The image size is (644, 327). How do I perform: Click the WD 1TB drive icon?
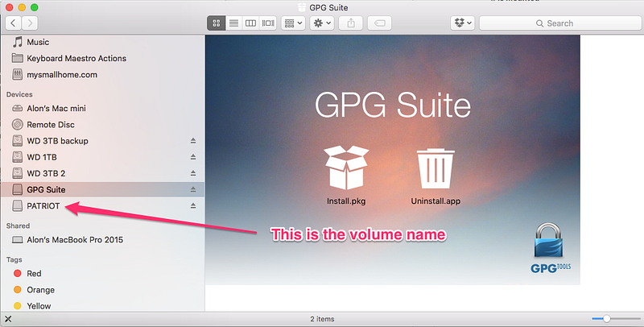[x=17, y=157]
